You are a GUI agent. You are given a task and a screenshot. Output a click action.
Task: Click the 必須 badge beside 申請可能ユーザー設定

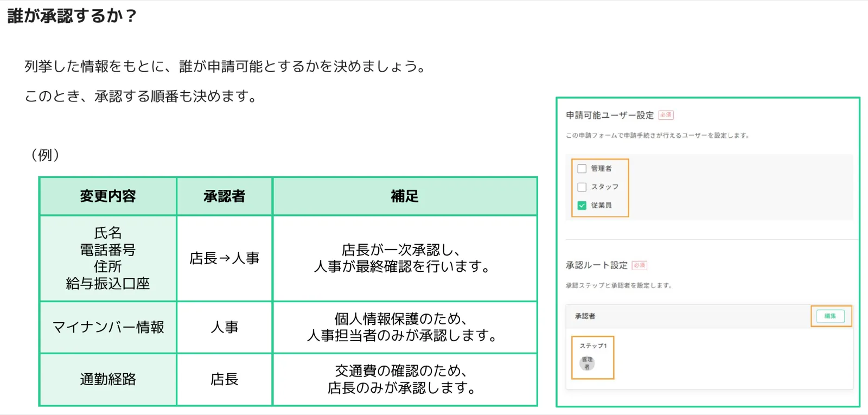pyautogui.click(x=666, y=115)
